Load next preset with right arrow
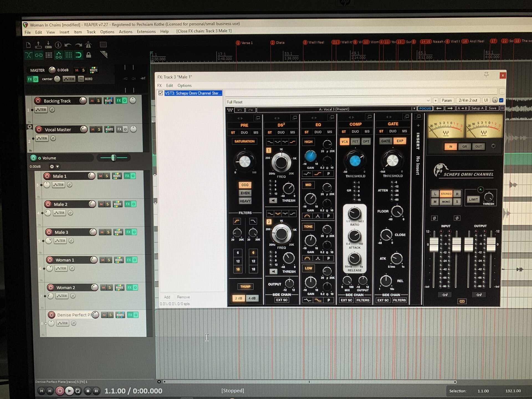This screenshot has height=399, width=532. click(450, 108)
